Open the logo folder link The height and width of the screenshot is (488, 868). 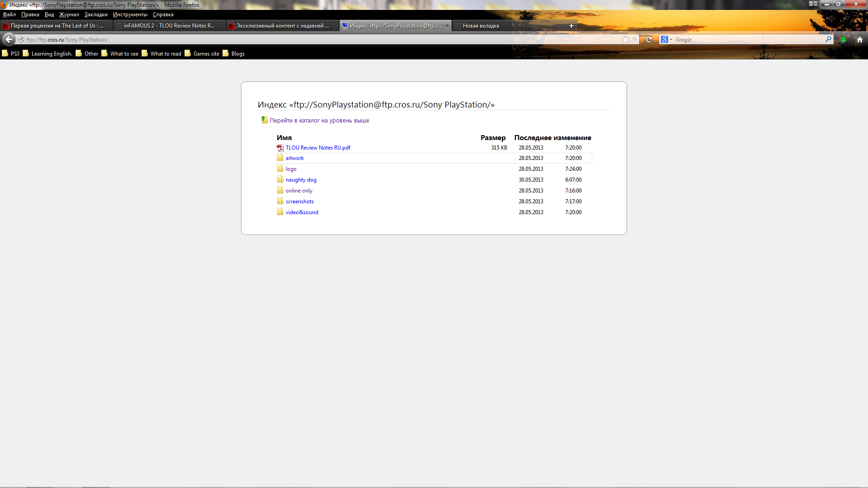click(291, 169)
